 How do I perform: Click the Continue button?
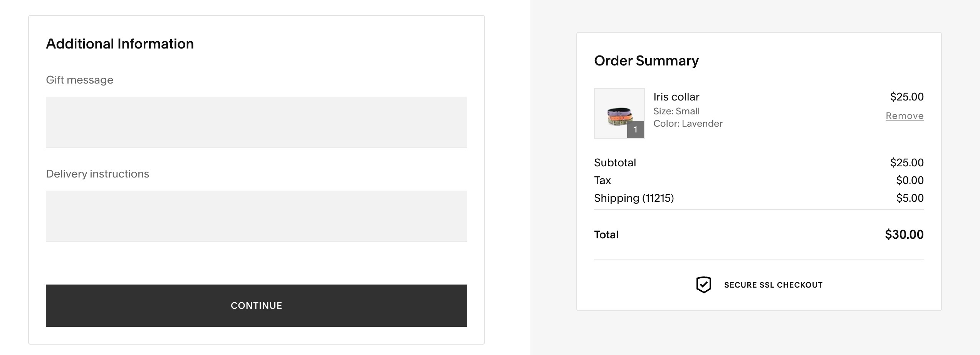[256, 305]
